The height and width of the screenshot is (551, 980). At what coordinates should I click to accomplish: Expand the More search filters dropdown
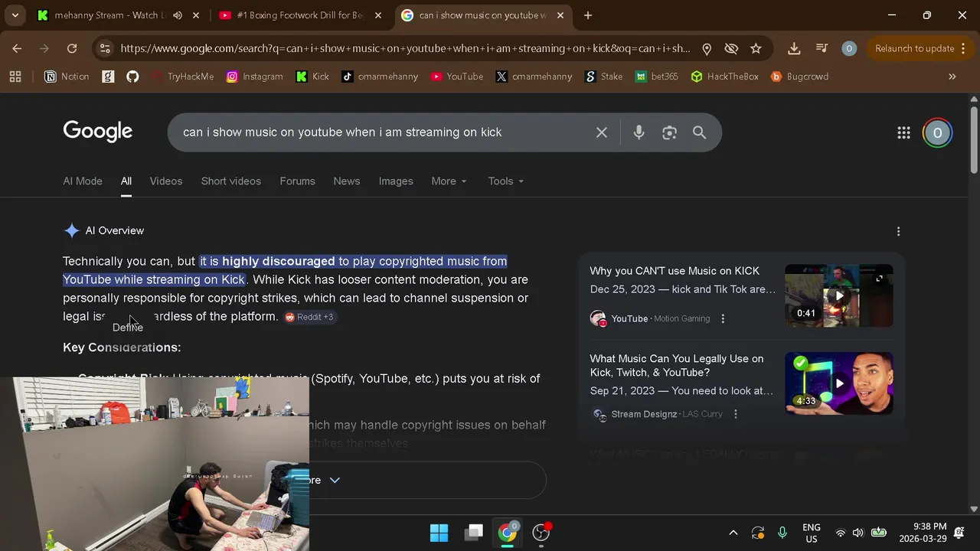[449, 181]
